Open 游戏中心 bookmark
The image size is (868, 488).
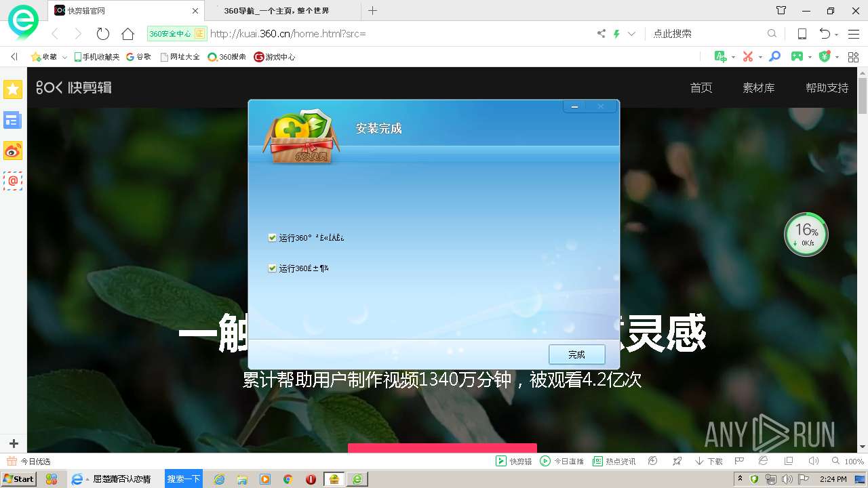coord(275,57)
